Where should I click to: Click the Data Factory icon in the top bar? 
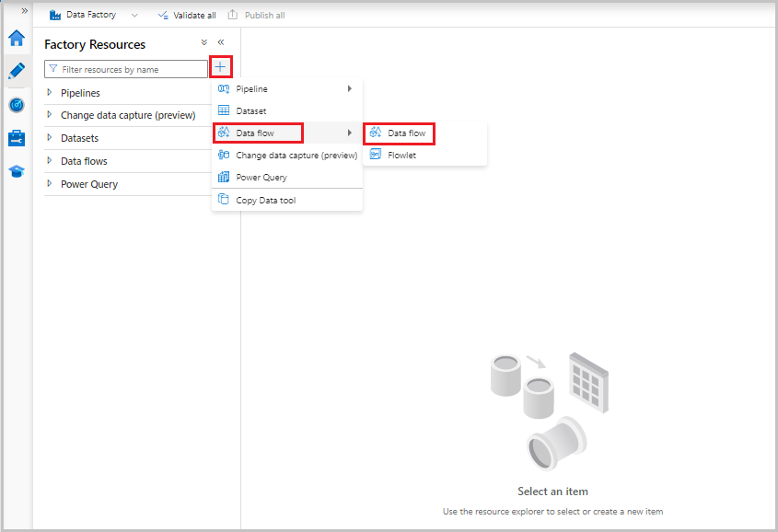tap(54, 14)
